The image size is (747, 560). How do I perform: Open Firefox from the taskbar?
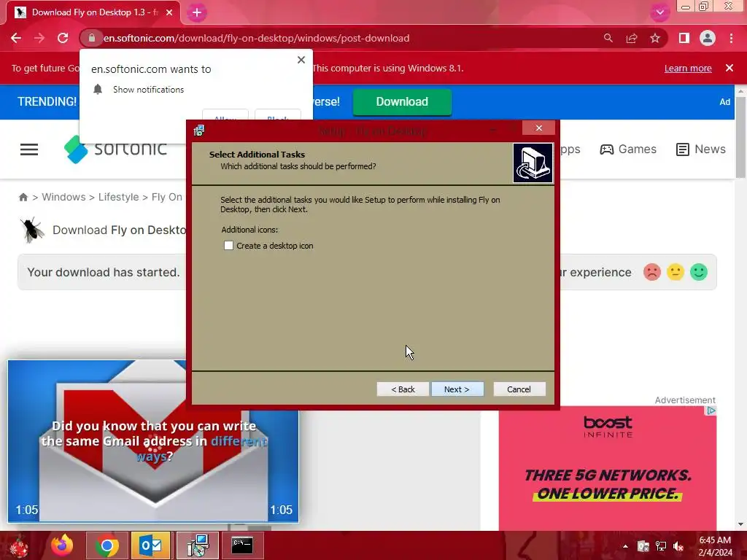[x=63, y=545]
